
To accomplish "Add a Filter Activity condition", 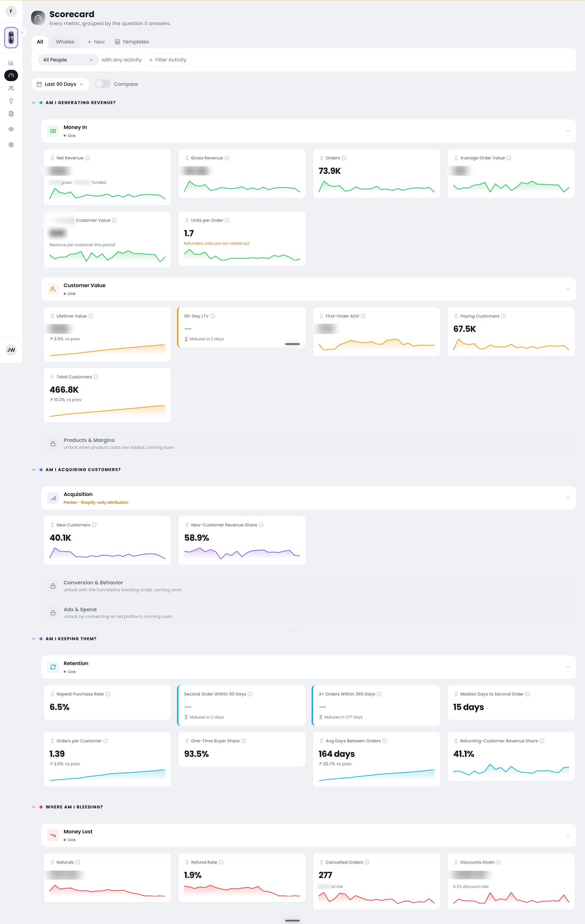I will point(167,60).
